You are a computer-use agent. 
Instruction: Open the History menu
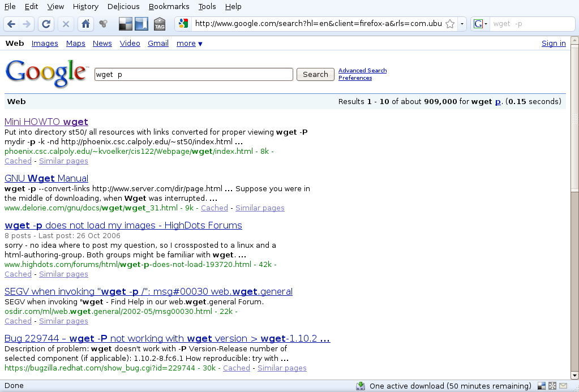pos(85,7)
